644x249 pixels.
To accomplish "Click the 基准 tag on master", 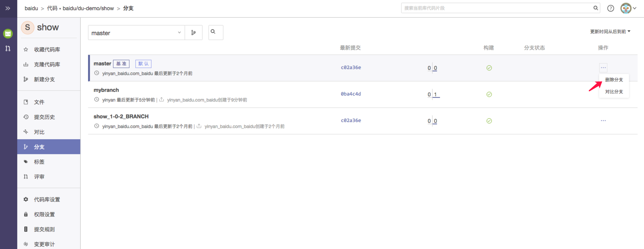I will coord(121,64).
